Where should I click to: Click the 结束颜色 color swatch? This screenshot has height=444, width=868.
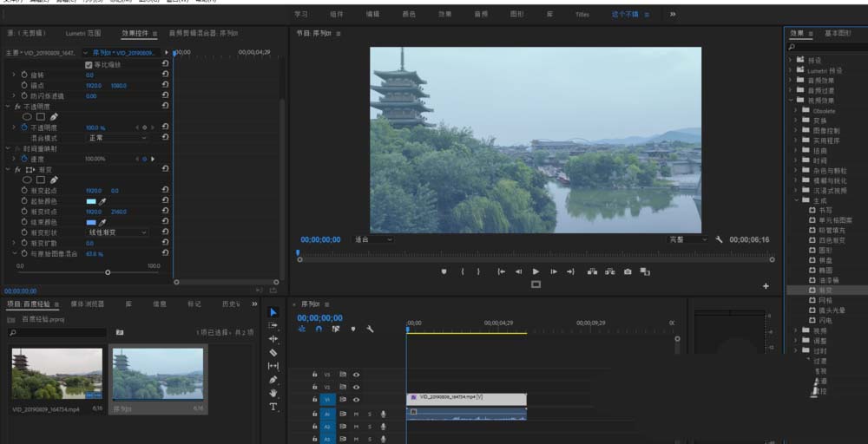point(91,222)
